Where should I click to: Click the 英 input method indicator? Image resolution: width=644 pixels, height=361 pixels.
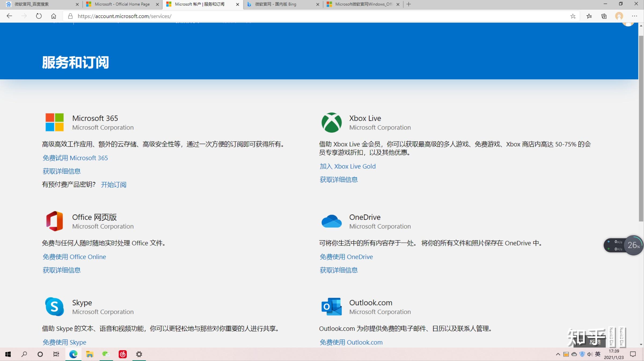click(x=598, y=354)
